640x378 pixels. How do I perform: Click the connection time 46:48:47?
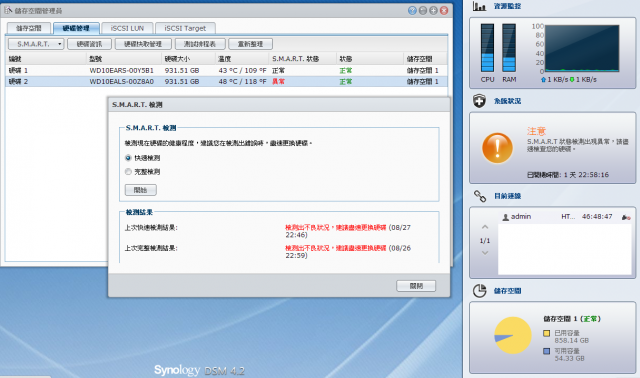[597, 217]
